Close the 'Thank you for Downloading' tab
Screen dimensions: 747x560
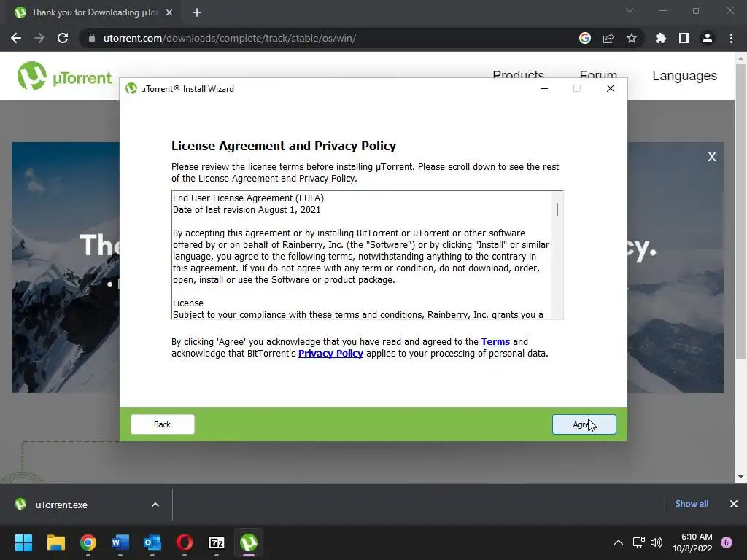point(169,12)
